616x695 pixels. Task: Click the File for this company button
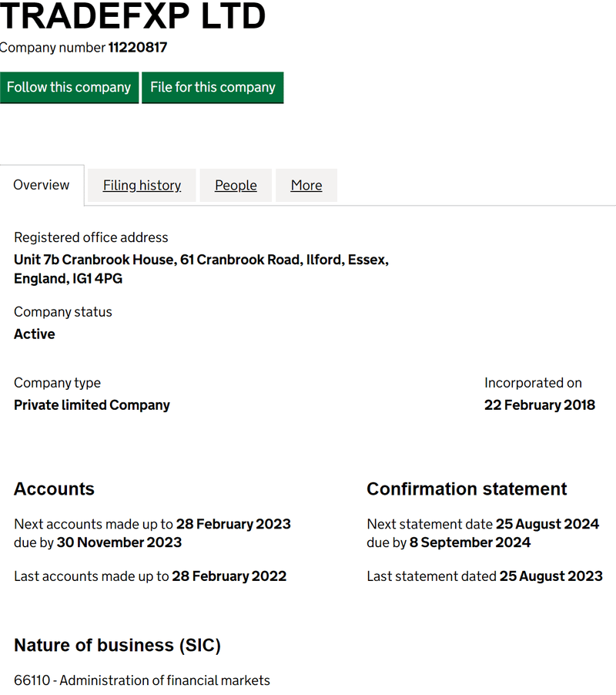(x=213, y=87)
